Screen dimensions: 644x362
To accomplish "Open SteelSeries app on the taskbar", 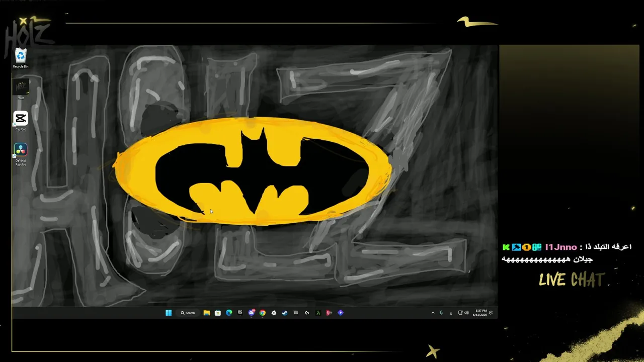I will click(x=273, y=313).
